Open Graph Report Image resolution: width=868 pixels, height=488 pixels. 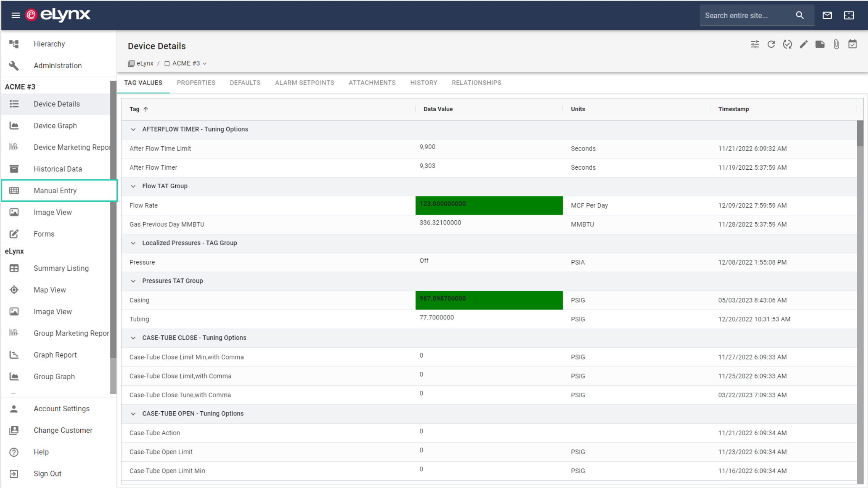coord(56,355)
